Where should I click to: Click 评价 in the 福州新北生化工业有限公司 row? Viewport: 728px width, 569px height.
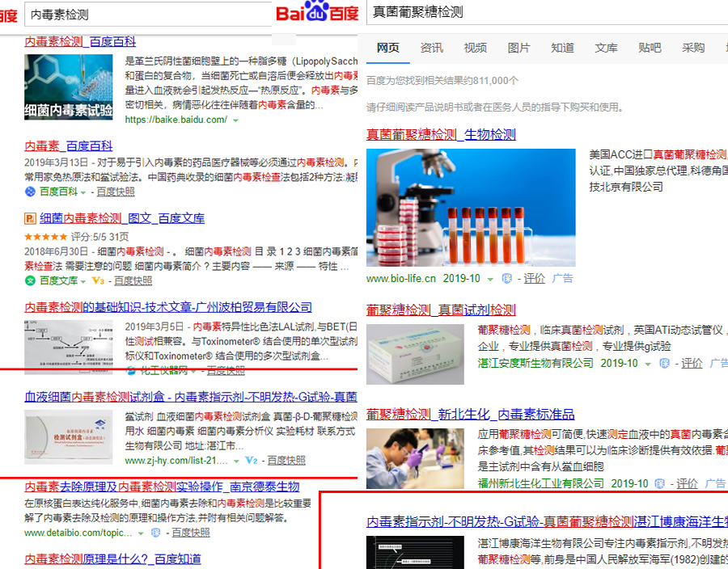click(687, 483)
